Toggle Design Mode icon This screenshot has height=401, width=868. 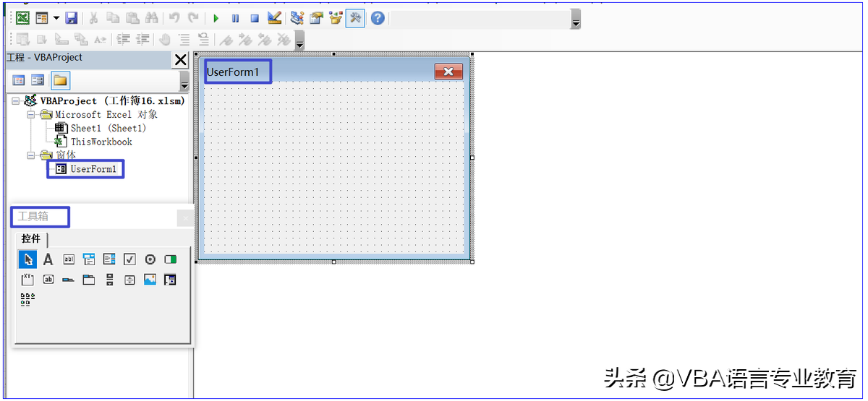[274, 18]
